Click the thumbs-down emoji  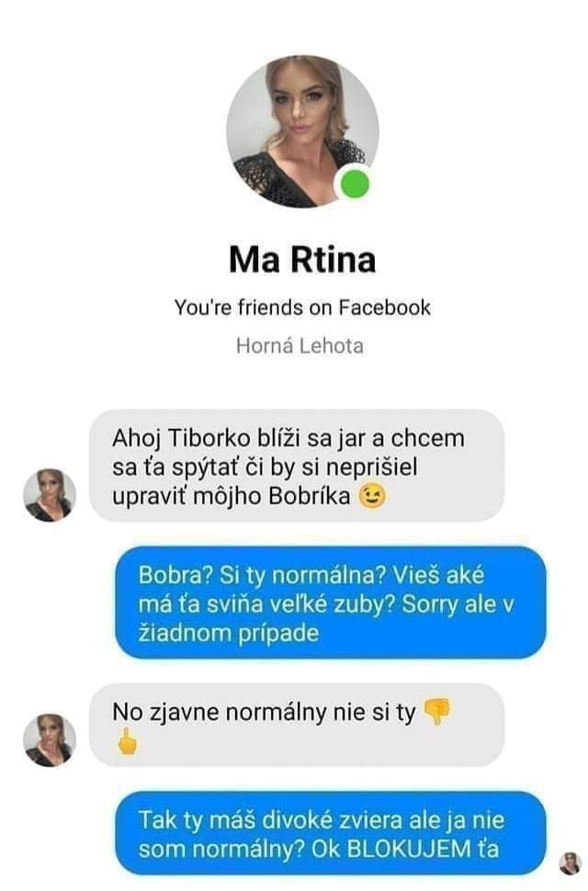(x=437, y=712)
